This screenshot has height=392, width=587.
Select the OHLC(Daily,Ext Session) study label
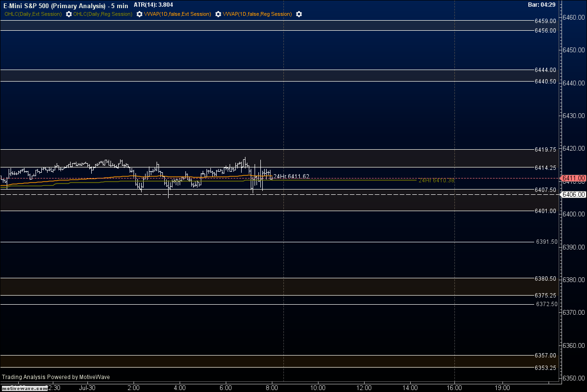point(33,14)
